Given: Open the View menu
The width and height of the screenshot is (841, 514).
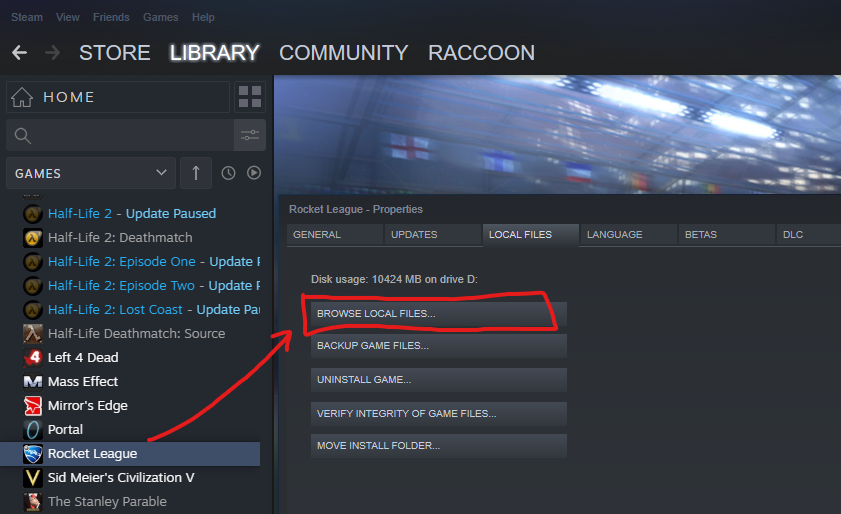Looking at the screenshot, I should point(68,17).
